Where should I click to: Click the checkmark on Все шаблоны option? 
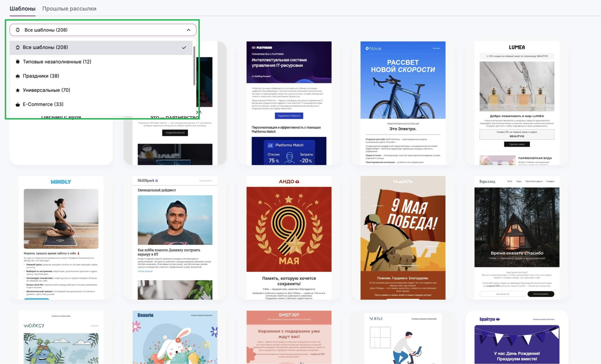tap(184, 48)
